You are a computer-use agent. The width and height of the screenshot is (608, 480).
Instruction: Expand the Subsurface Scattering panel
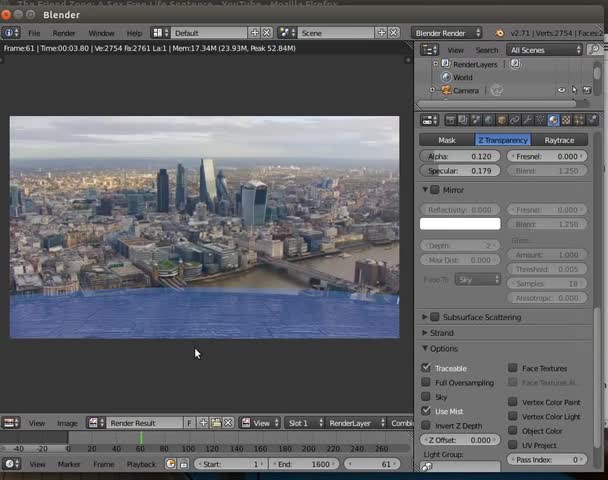pos(425,317)
